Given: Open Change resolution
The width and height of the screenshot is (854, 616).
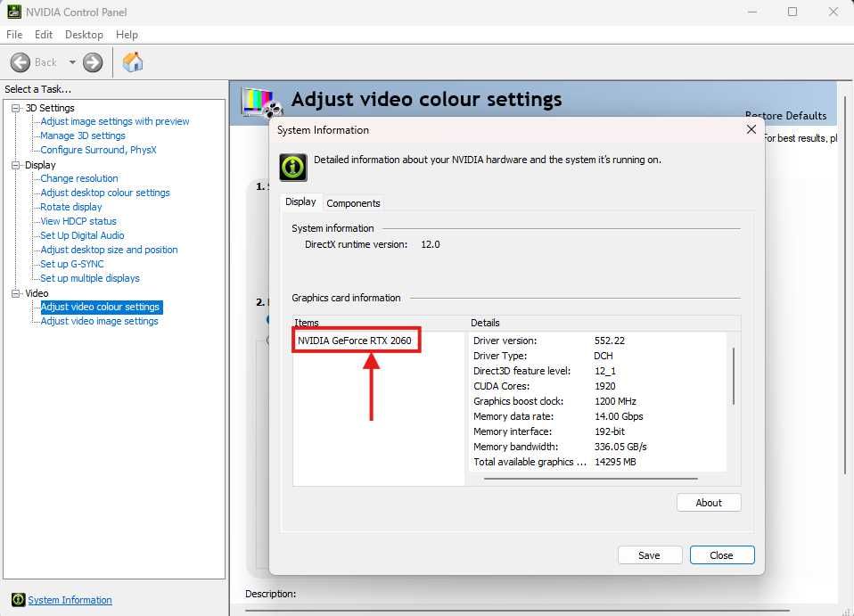Looking at the screenshot, I should point(79,178).
